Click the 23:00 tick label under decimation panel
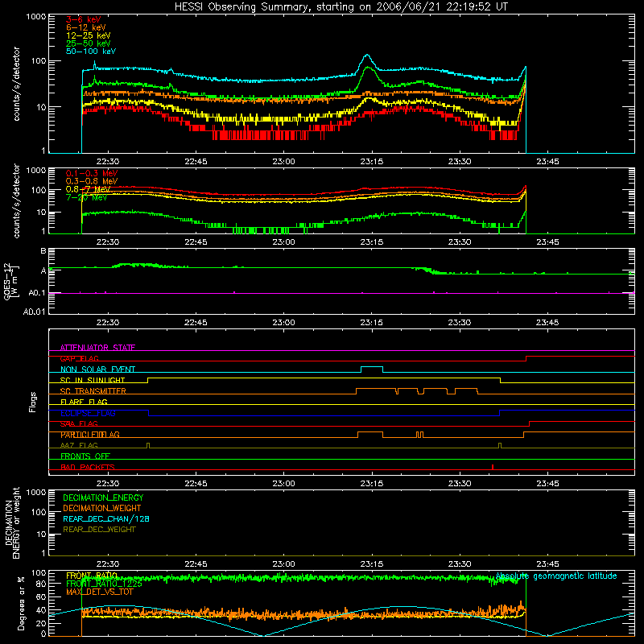The height and width of the screenshot is (644, 644). click(x=284, y=564)
